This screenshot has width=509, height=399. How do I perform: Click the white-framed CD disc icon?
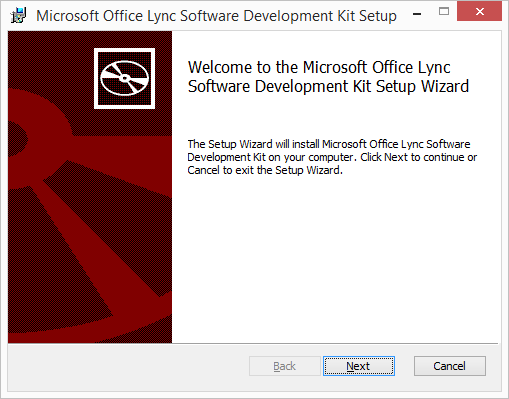pyautogui.click(x=124, y=78)
